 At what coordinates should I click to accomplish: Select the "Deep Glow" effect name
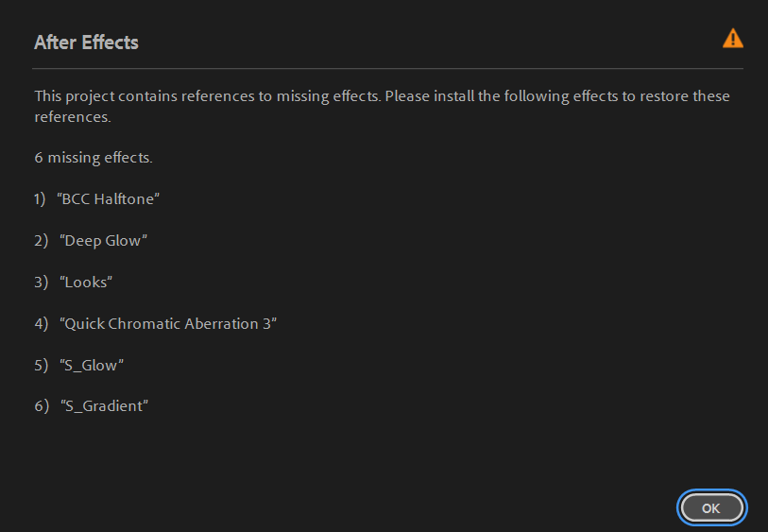[103, 241]
